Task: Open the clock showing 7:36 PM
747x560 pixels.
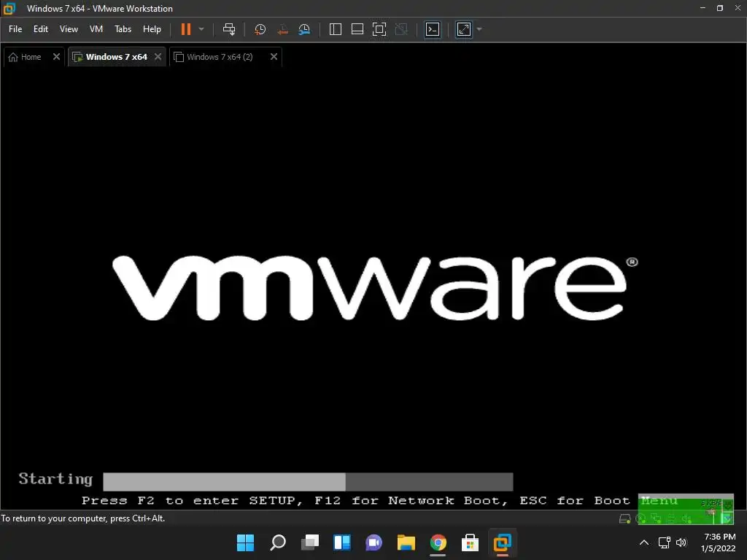Action: pyautogui.click(x=719, y=542)
